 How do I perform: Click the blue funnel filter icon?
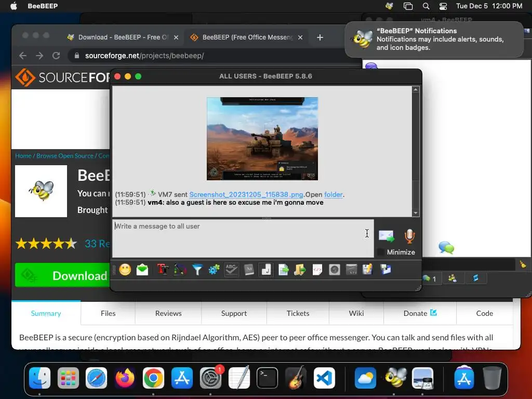pos(197,270)
